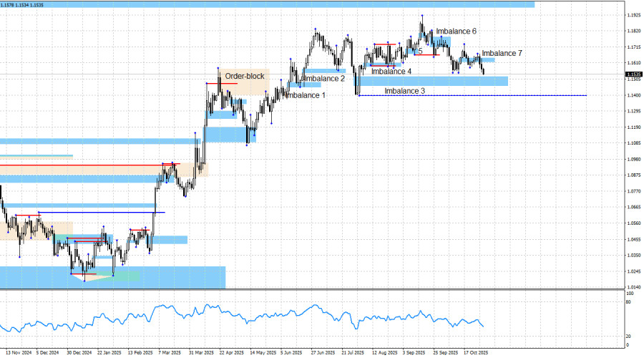Click the blue oscillator line in lower panel
Viewport: 644px width, 358px height.
pyautogui.click(x=242, y=317)
